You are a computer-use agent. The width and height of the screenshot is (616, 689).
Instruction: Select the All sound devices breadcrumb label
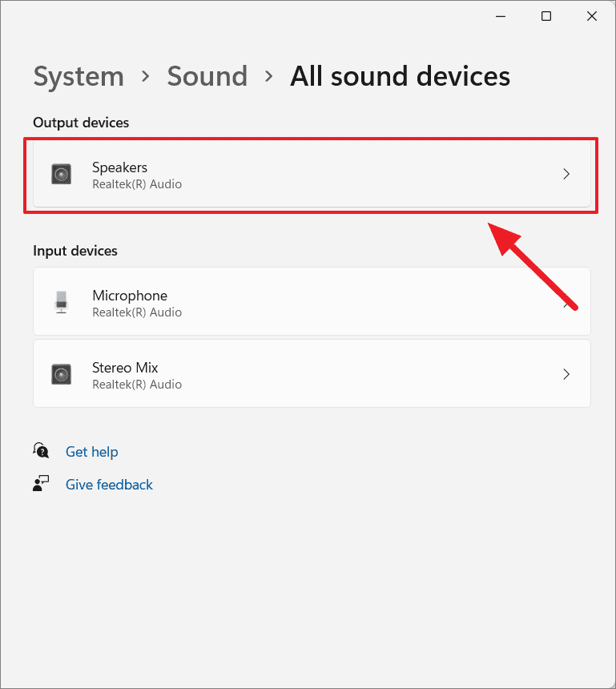400,76
